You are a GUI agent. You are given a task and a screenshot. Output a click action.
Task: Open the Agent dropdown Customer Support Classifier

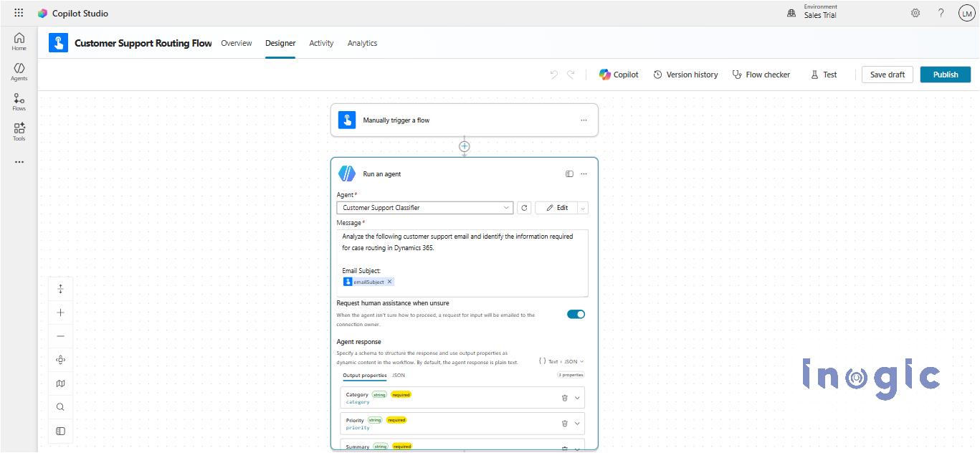point(424,208)
